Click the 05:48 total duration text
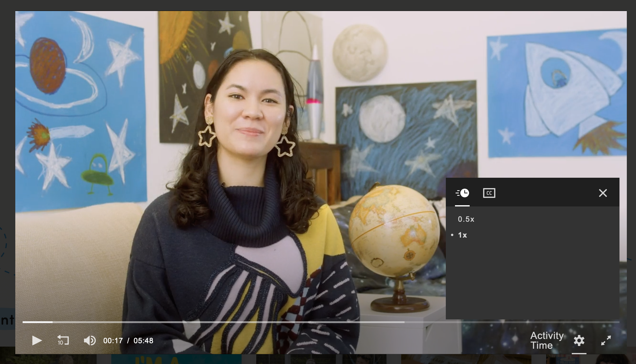Viewport: 636px width, 364px height. (143, 341)
